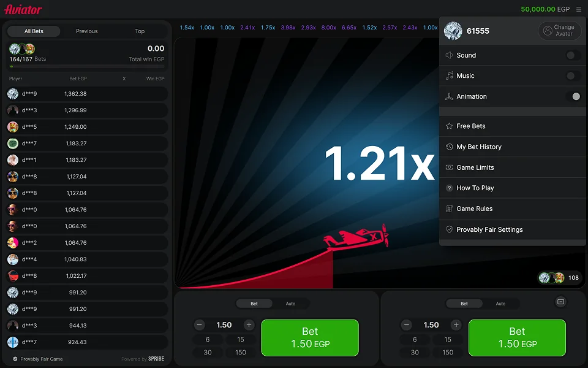Open the hamburger menu icon beside balance
588x368 pixels.
pos(579,9)
